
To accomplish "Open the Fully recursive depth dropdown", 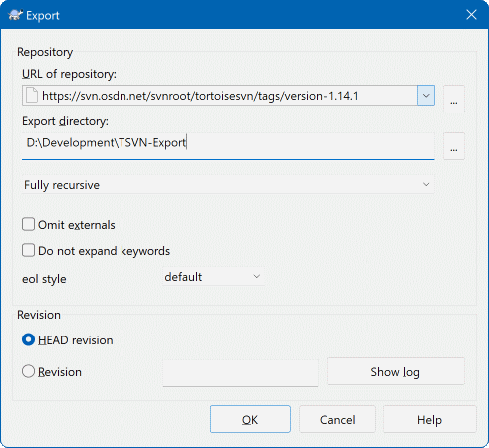I will (x=228, y=185).
